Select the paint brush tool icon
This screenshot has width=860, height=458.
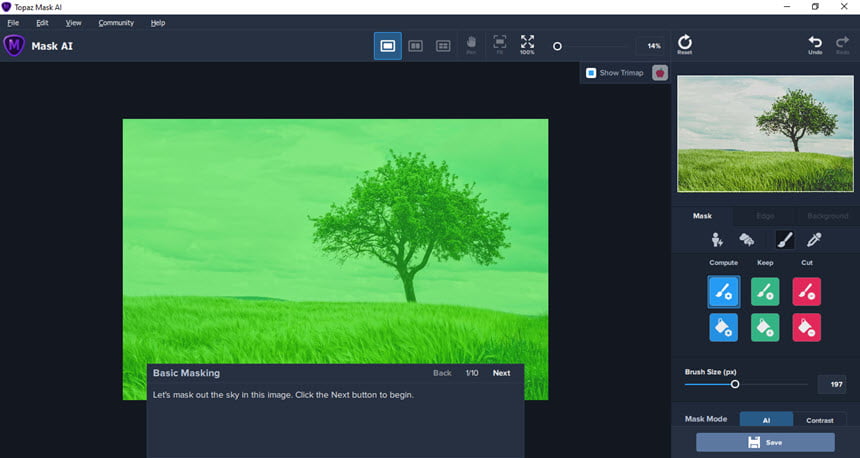click(x=785, y=240)
